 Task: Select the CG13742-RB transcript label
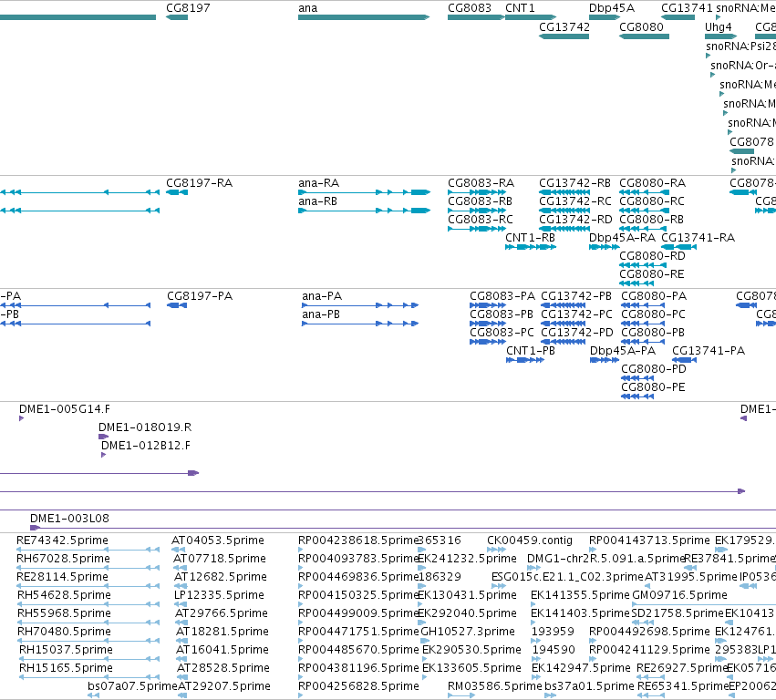coord(575,183)
